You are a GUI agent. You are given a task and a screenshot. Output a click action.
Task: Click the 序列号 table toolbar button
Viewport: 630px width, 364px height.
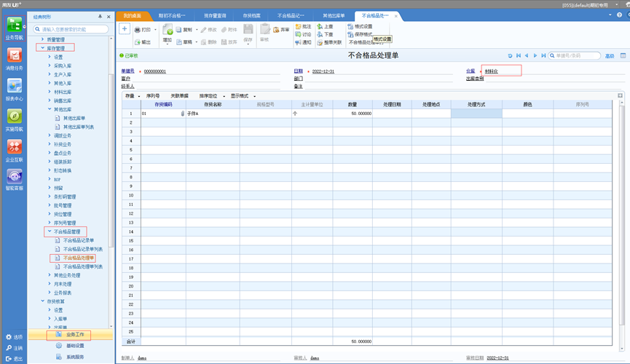pos(153,96)
